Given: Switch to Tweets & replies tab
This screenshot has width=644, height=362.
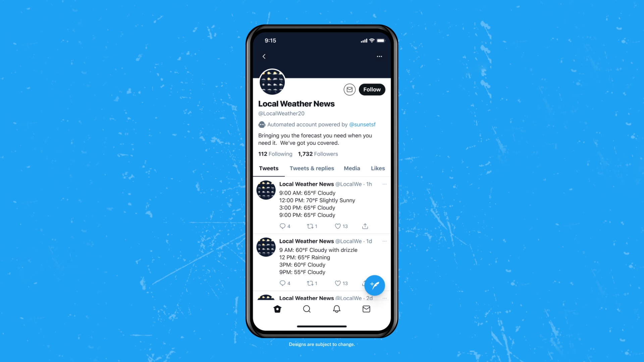Looking at the screenshot, I should 311,168.
